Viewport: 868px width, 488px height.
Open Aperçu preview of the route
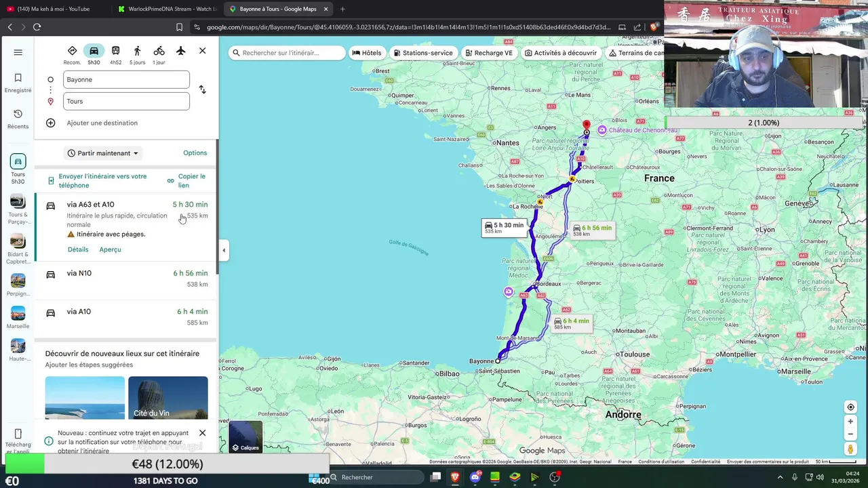110,249
